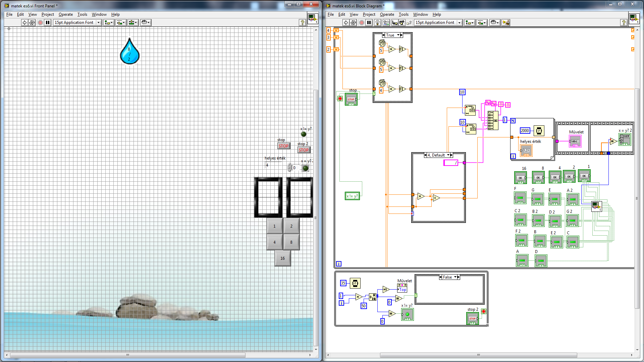Open the Project menu in the Block Diagram window
Image resolution: width=644 pixels, height=362 pixels.
coord(369,14)
